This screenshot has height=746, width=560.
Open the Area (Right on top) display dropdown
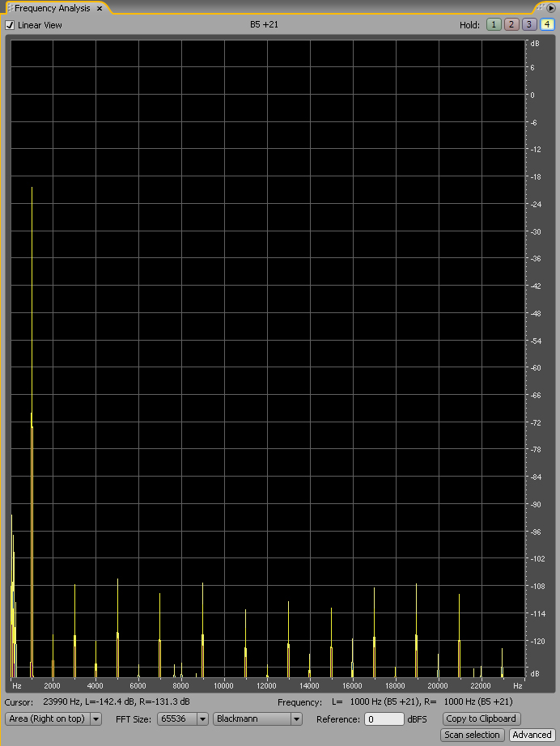click(53, 718)
